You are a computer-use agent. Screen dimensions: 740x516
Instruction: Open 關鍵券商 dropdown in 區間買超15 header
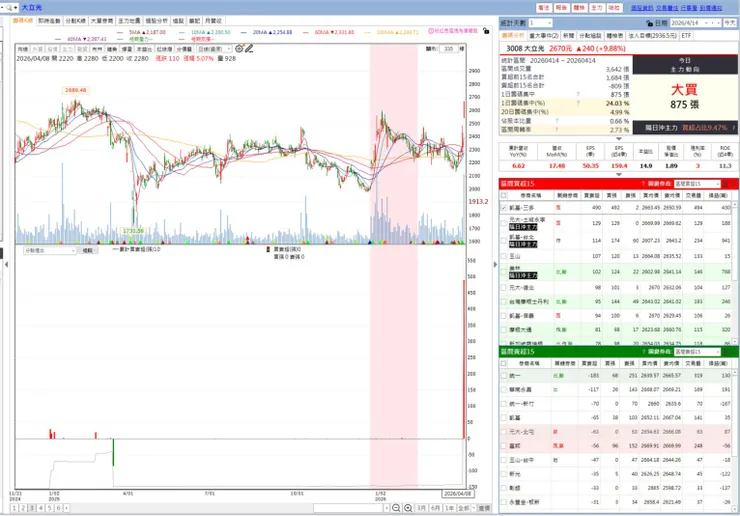(x=697, y=184)
